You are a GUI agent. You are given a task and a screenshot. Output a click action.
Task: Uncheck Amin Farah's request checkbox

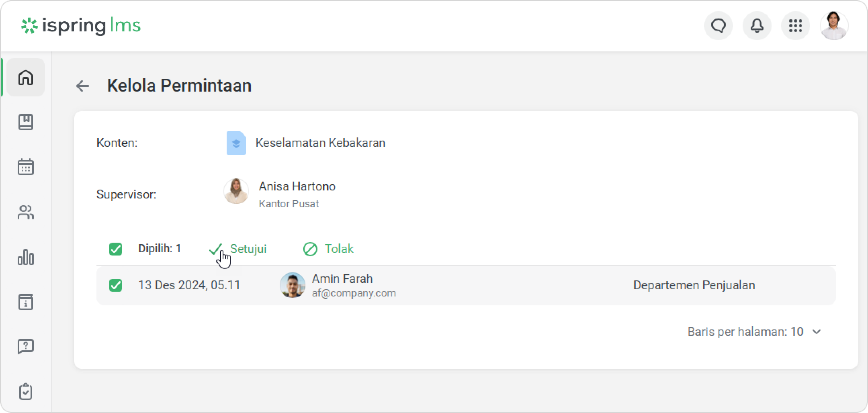pyautogui.click(x=116, y=285)
